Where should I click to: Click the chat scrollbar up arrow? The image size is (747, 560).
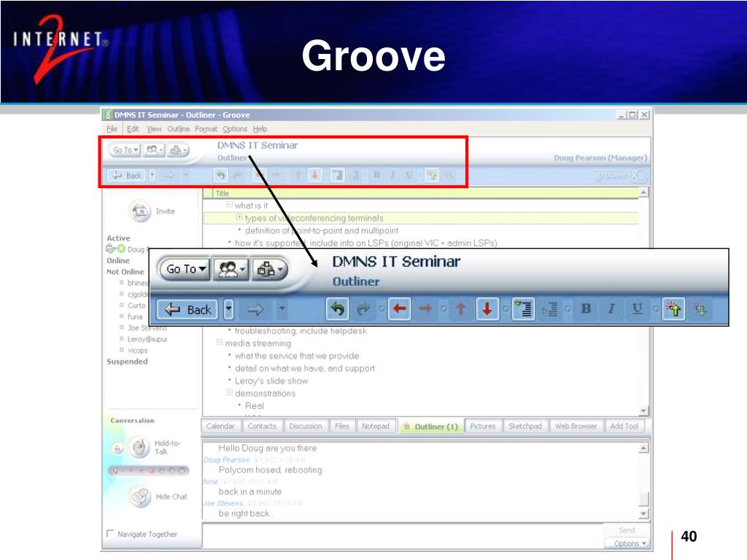pyautogui.click(x=643, y=448)
